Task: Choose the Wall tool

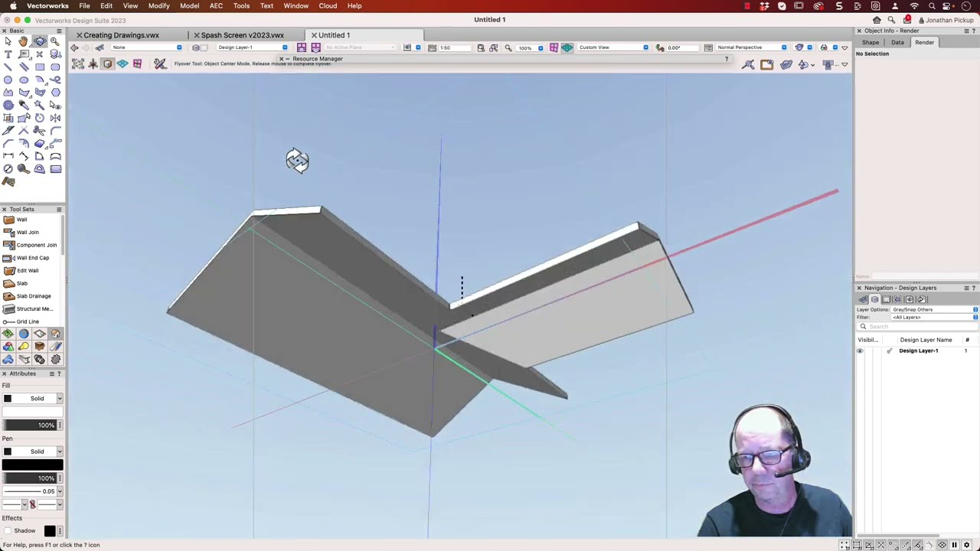Action: pyautogui.click(x=22, y=220)
